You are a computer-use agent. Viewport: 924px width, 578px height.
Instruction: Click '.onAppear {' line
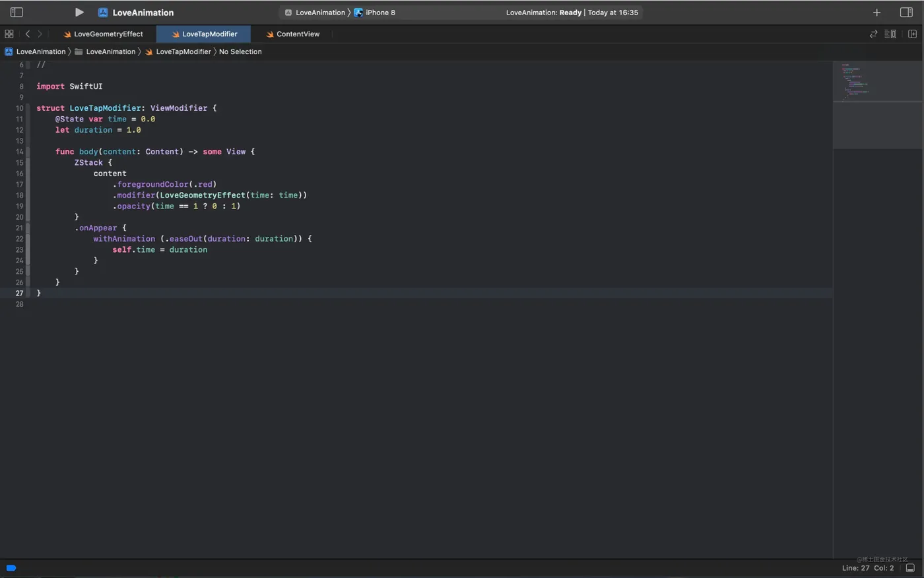click(100, 228)
